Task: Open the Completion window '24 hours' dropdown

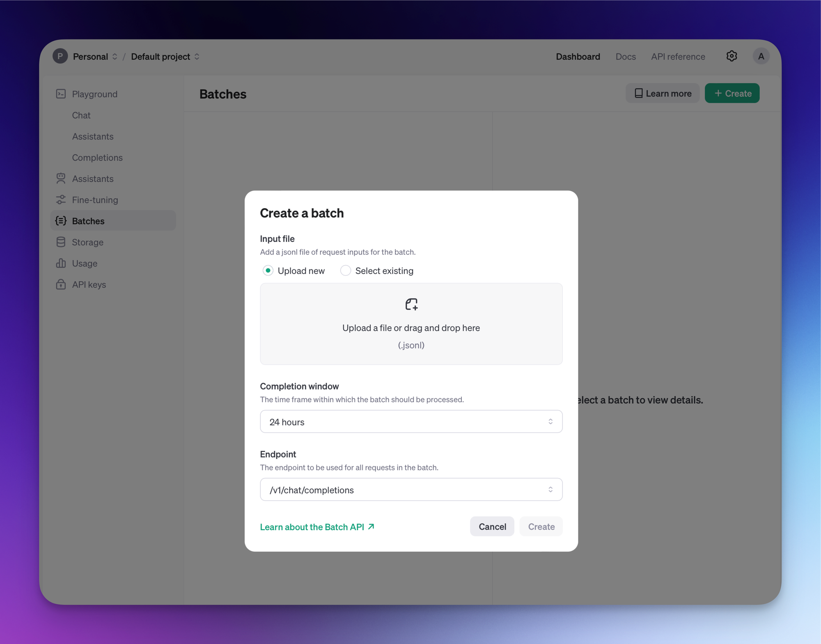Action: [x=411, y=422]
